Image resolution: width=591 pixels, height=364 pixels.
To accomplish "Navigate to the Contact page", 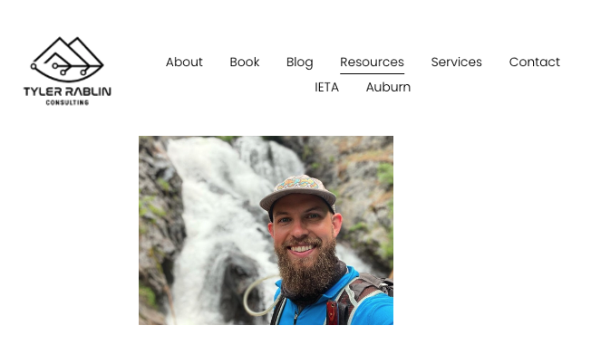I will coord(535,62).
